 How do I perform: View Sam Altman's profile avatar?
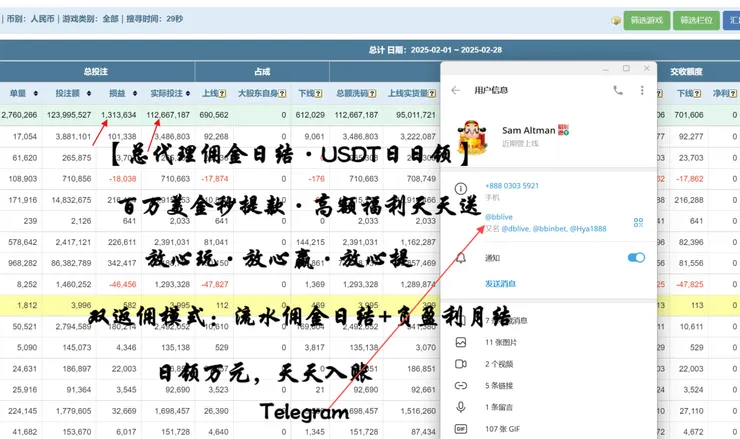[472, 137]
